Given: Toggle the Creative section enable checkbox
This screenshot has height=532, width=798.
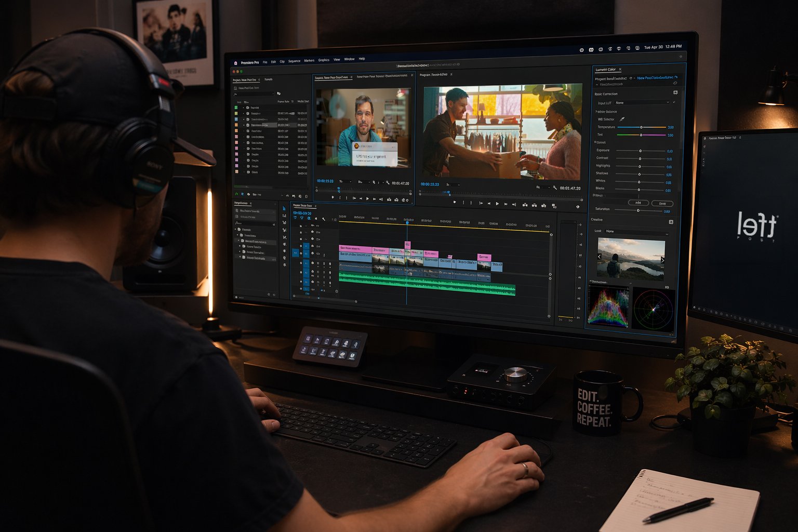Looking at the screenshot, I should tap(671, 222).
